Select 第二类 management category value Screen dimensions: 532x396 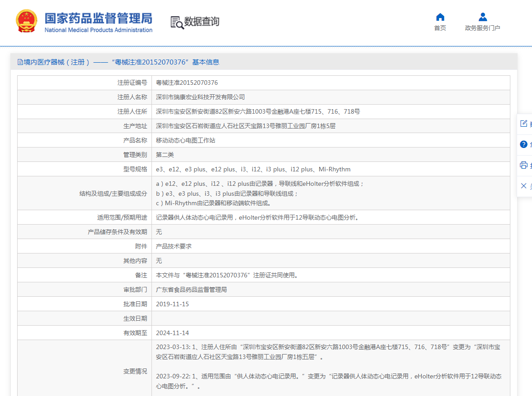[165, 155]
